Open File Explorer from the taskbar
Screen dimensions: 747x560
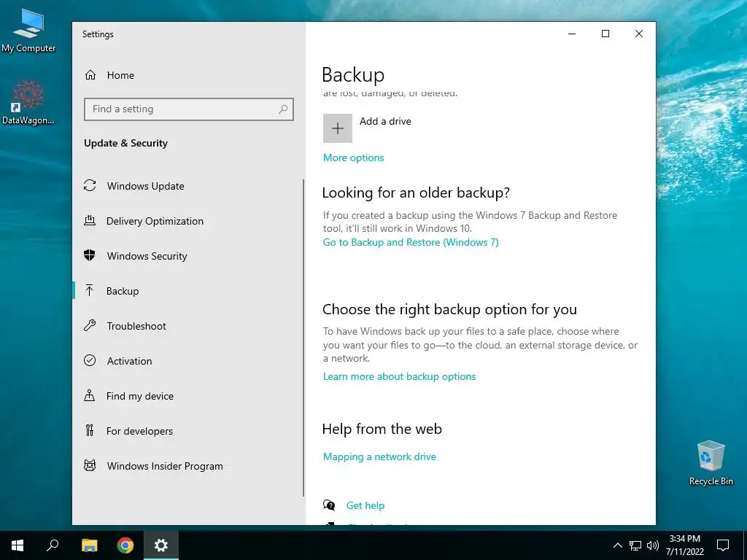click(x=89, y=545)
